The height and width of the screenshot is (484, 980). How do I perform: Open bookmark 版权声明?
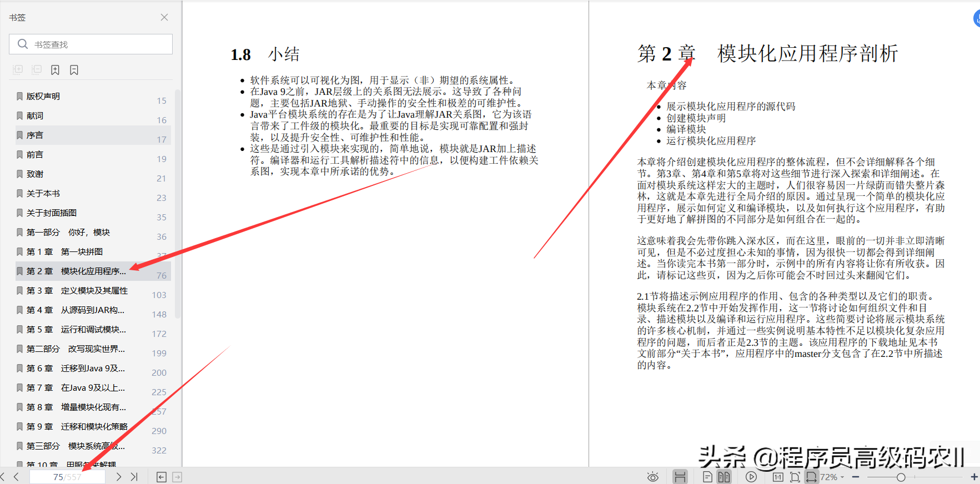(93, 97)
